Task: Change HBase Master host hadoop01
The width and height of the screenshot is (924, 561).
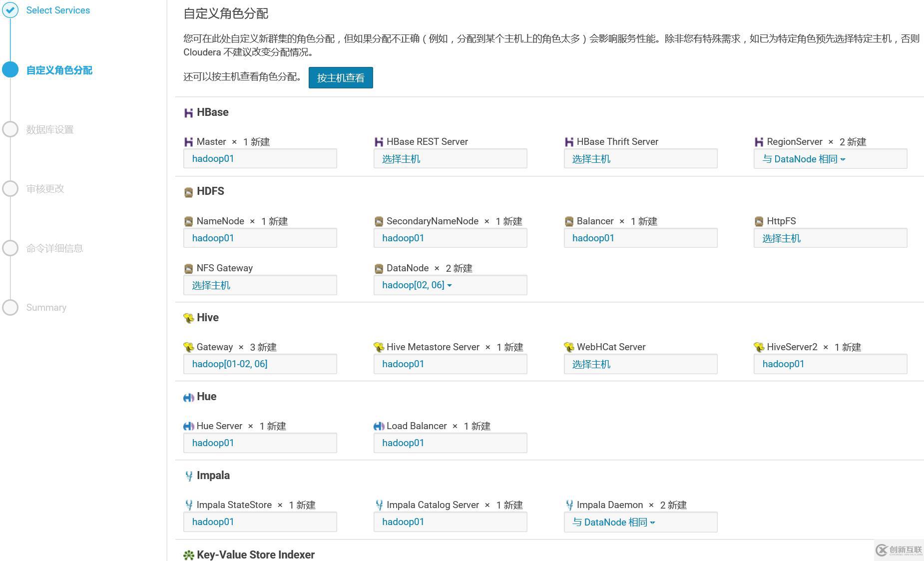Action: tap(260, 158)
